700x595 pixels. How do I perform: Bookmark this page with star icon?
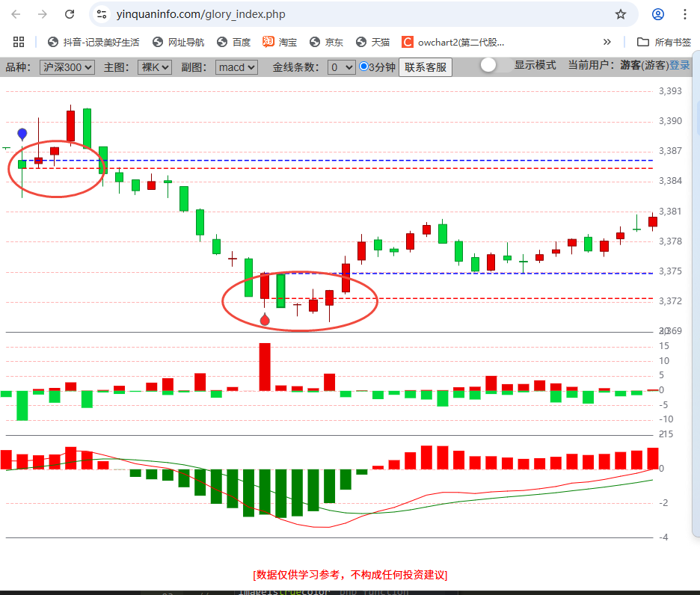621,14
